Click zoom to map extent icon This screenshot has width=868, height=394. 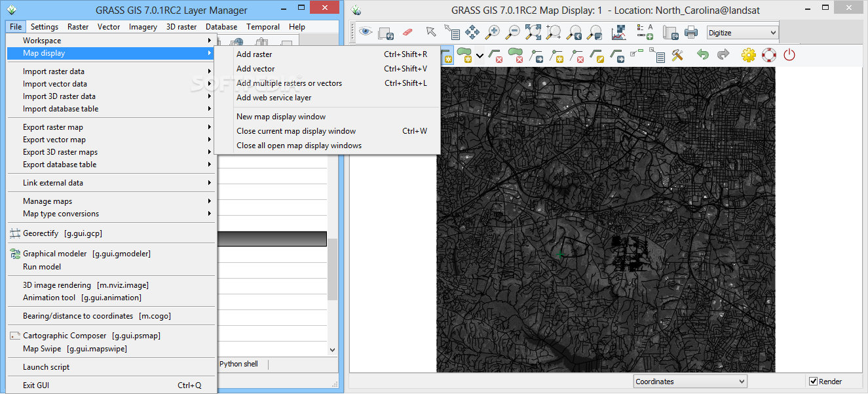pos(533,31)
